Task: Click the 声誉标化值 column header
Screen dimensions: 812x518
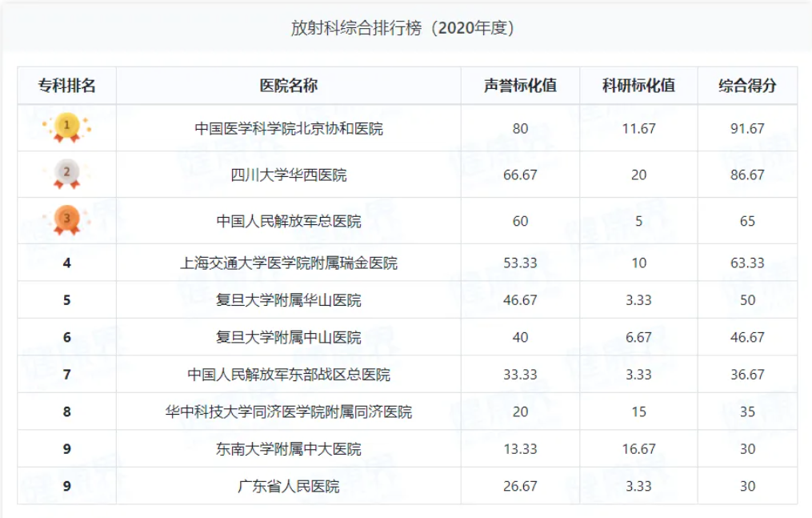Action: (x=520, y=86)
